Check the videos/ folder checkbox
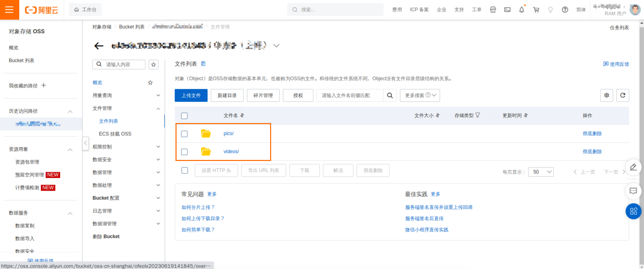Image resolution: width=644 pixels, height=269 pixels. tap(184, 152)
